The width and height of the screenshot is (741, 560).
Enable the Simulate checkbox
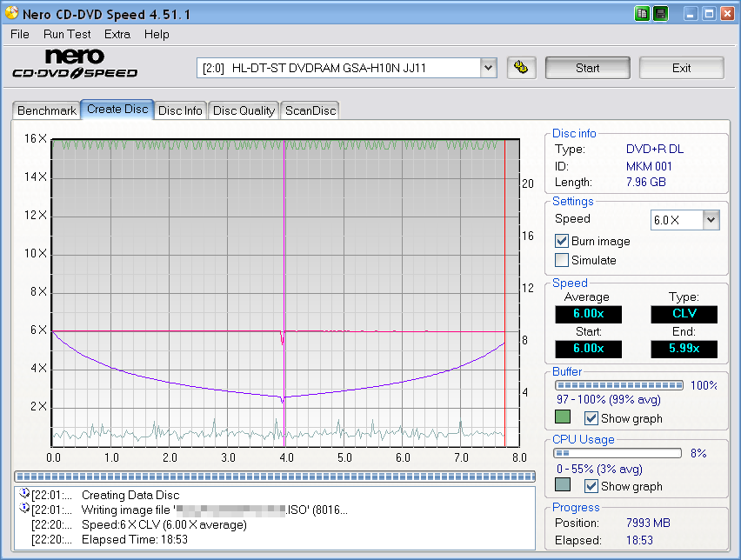[562, 260]
